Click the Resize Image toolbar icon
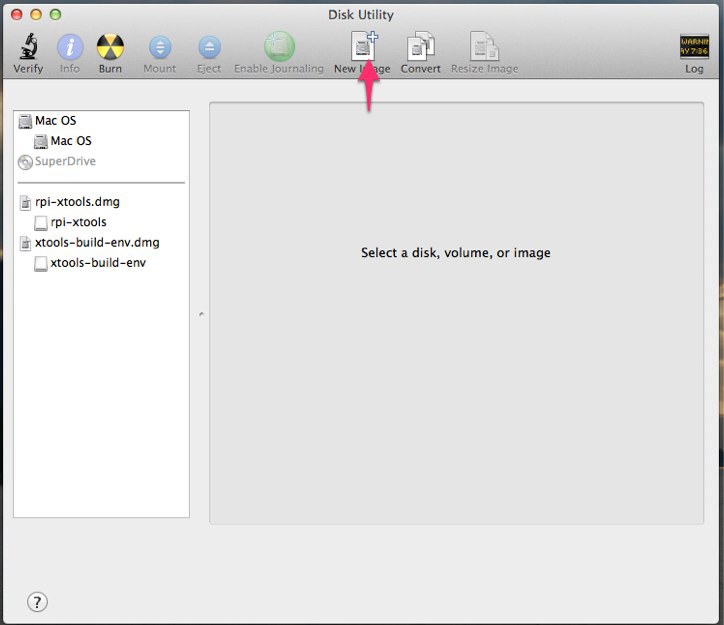The image size is (724, 625). point(484,47)
